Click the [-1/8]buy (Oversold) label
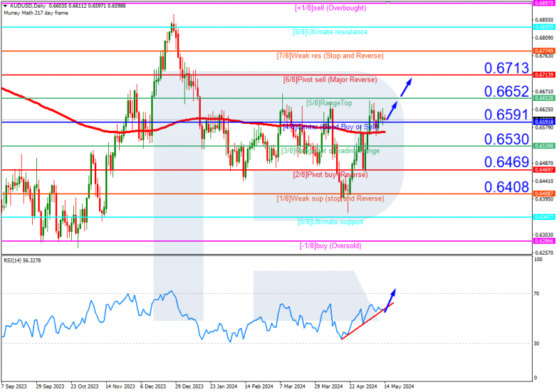 pos(330,246)
